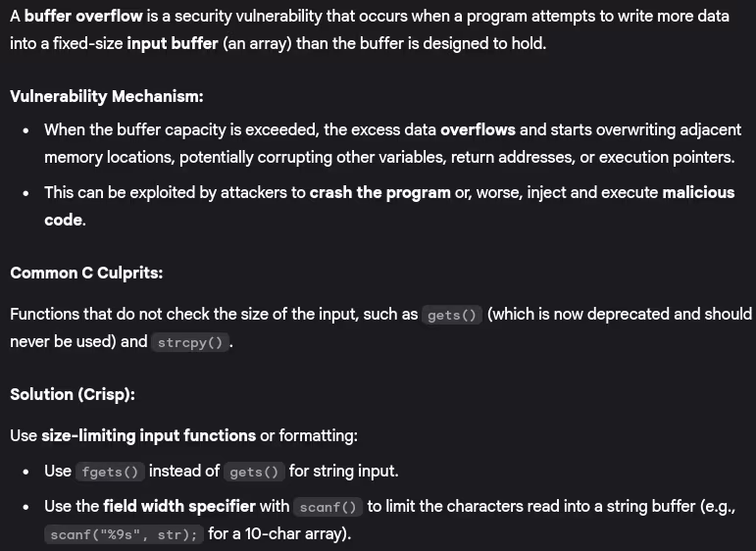The height and width of the screenshot is (551, 756).
Task: Click the "Solution (Crisp):" heading
Action: click(x=73, y=394)
